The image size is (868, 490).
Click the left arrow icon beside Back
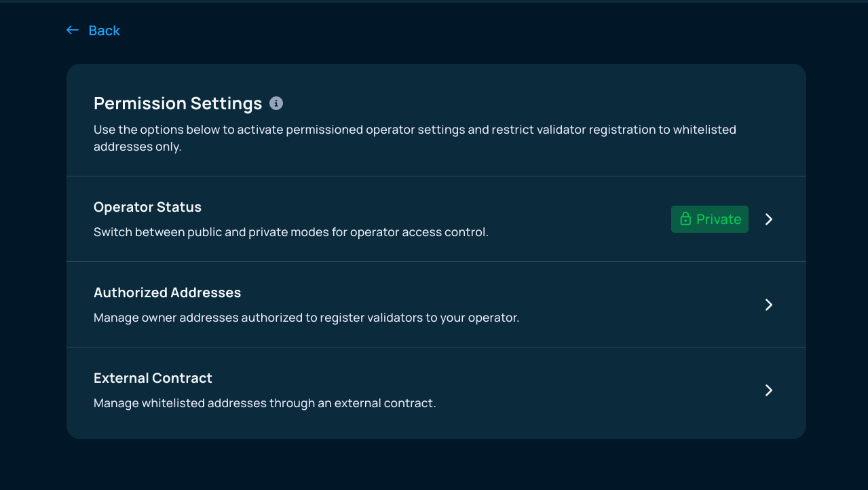pyautogui.click(x=73, y=31)
